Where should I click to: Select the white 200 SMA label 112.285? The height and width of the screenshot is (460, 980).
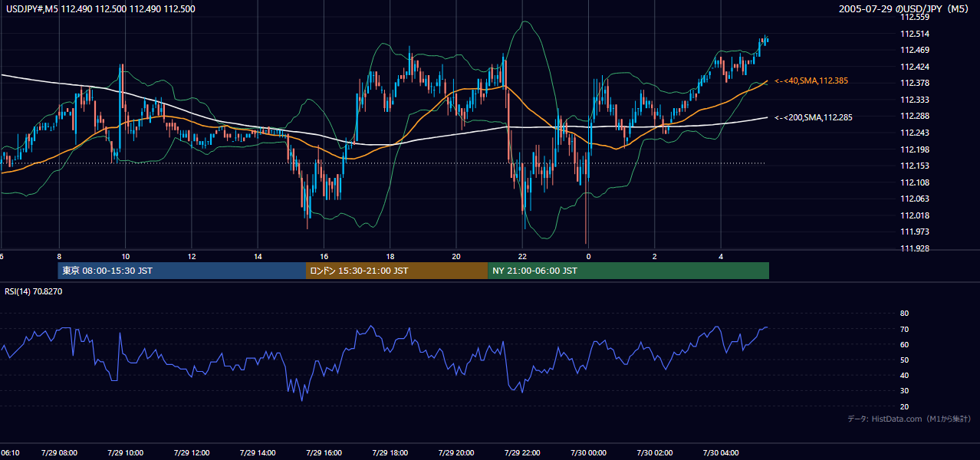click(x=814, y=117)
